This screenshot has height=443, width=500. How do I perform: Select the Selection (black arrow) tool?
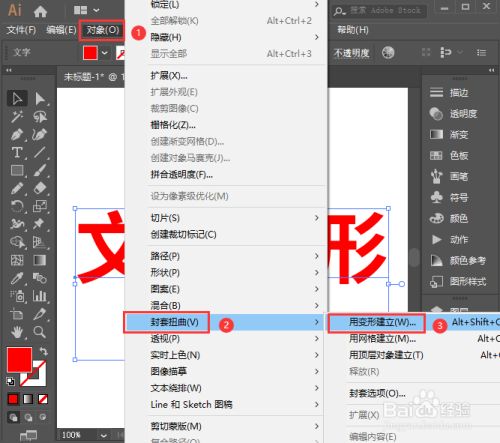[x=17, y=98]
